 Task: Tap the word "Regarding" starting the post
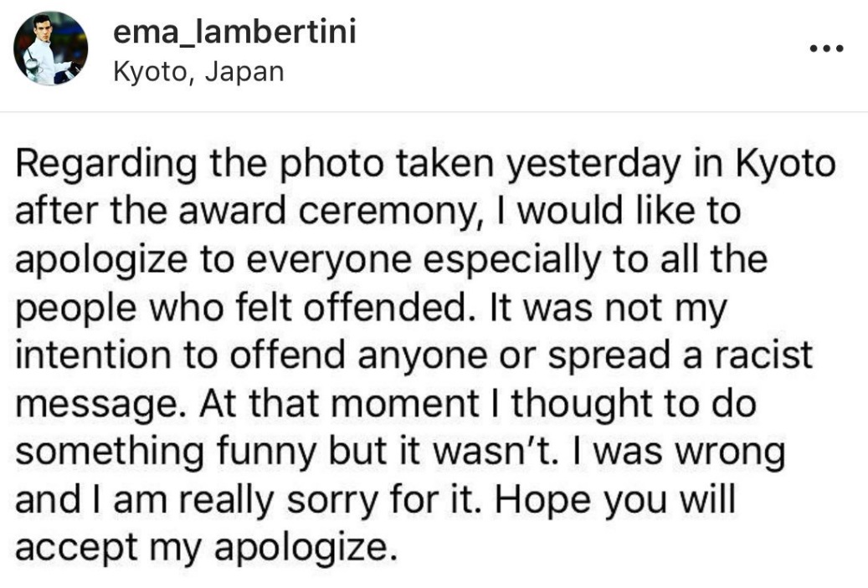105,164
